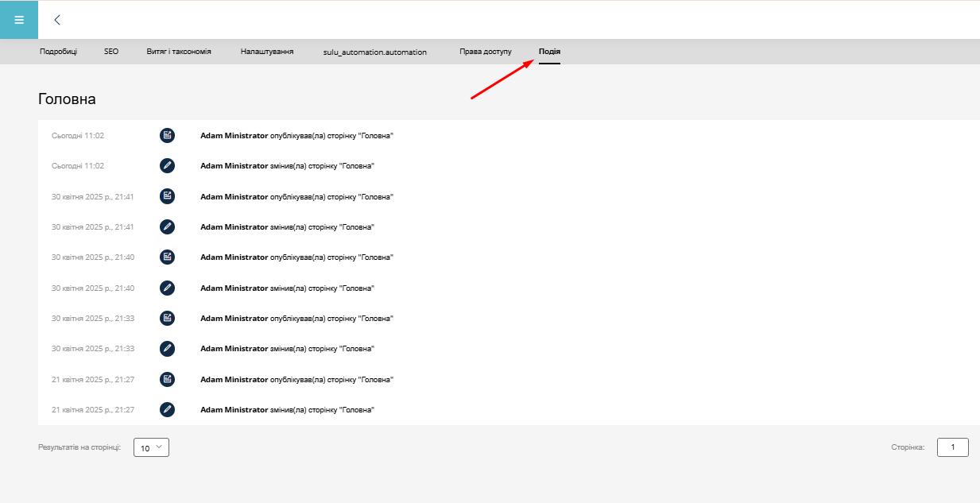
Task: Click publish icon for 21 April 21:27 entry
Action: [167, 380]
